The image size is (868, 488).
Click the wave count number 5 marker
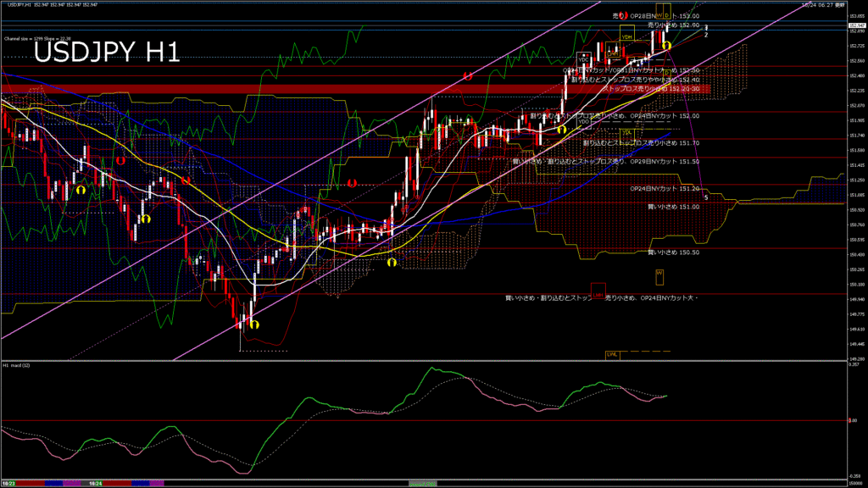(707, 197)
